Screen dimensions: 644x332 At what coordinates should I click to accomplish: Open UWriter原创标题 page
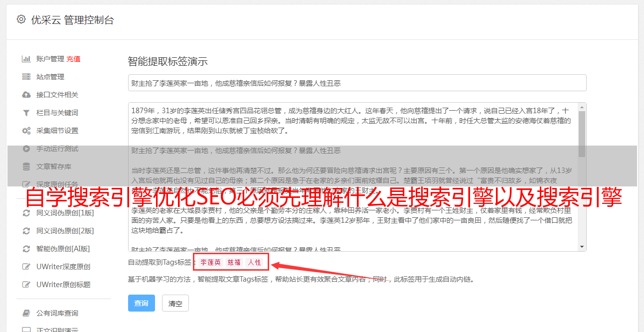pos(63,285)
